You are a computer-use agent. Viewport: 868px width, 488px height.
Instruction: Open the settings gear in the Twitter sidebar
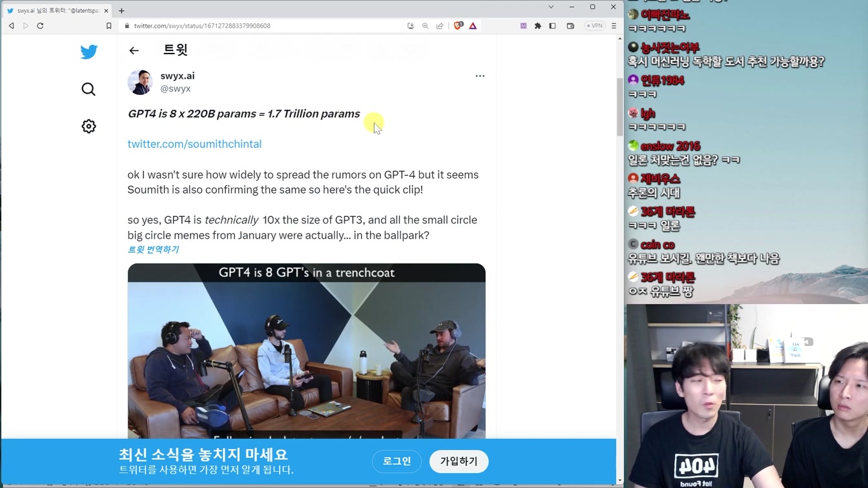coord(88,127)
